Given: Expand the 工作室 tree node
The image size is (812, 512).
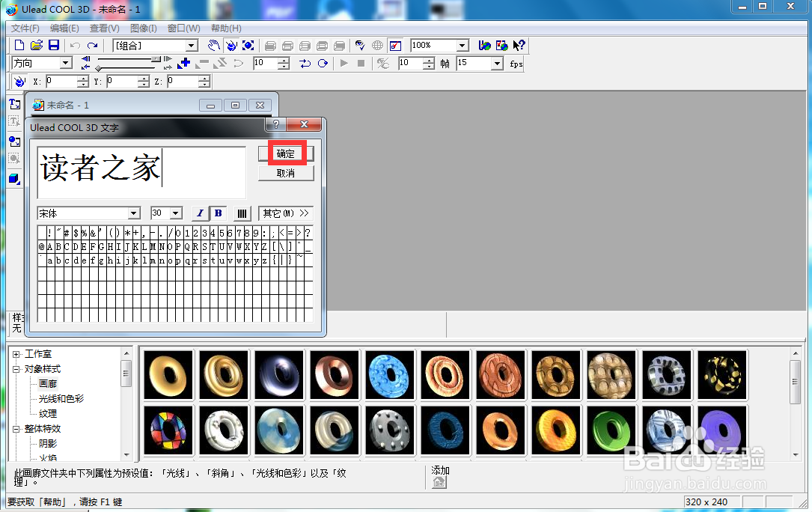Looking at the screenshot, I should 16,355.
